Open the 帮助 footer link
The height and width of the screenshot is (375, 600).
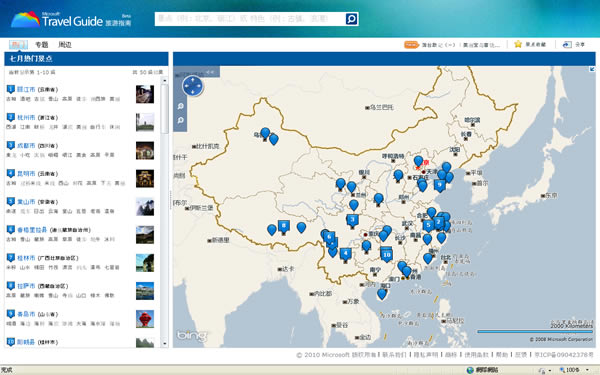coord(502,355)
